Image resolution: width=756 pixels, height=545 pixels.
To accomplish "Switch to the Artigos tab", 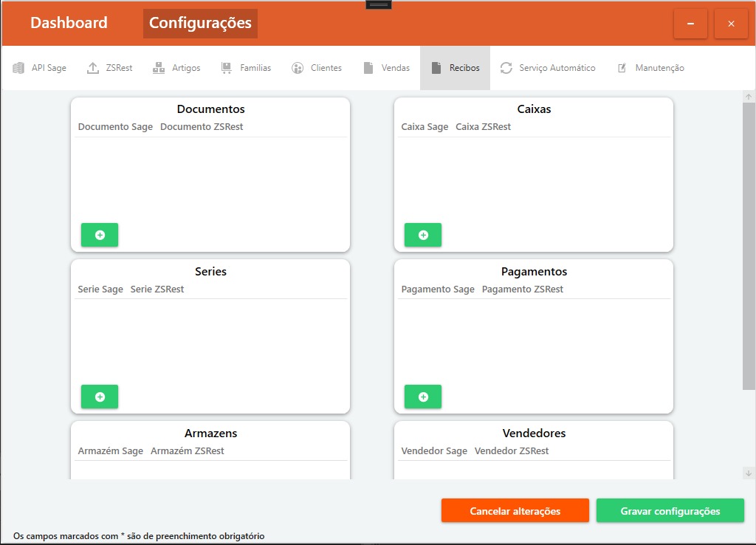I will [x=176, y=68].
